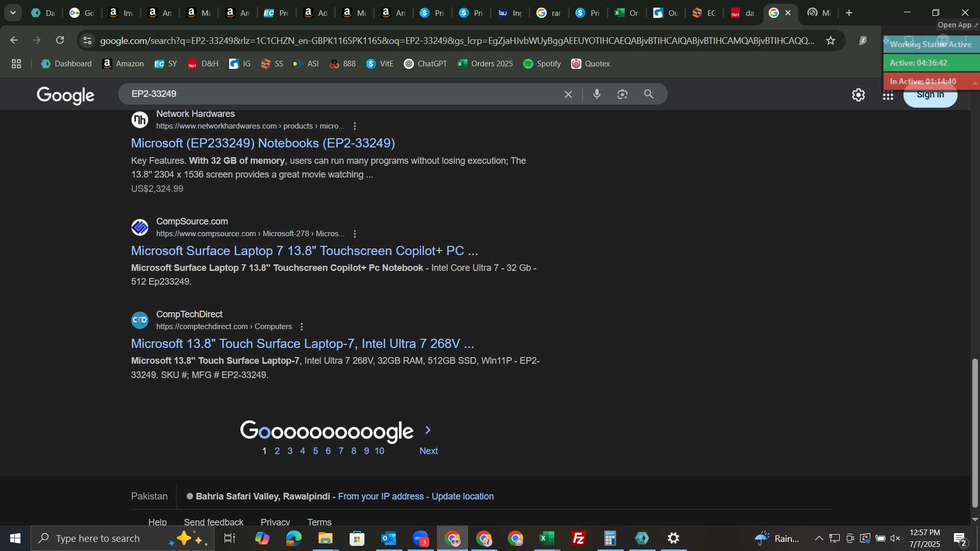Click the magnifier search submit icon
This screenshot has width=980, height=551.
tap(649, 94)
